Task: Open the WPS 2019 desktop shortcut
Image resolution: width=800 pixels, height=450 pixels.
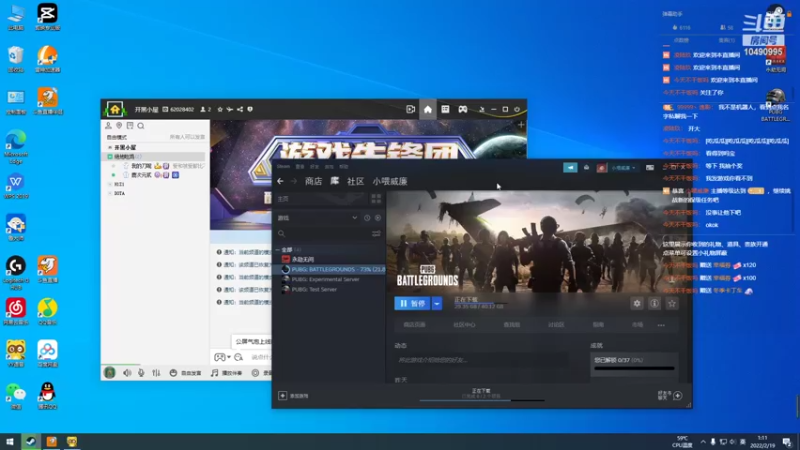Action: 16,186
